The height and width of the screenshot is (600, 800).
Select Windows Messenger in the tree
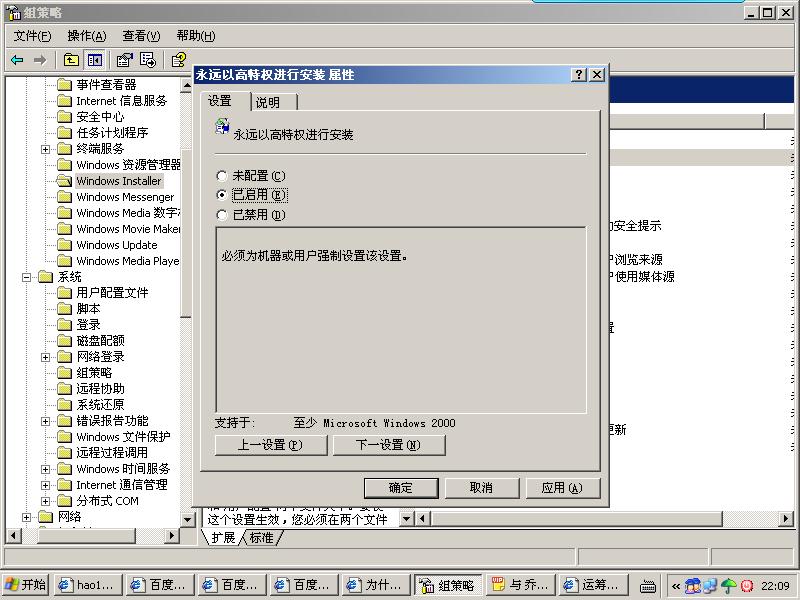tap(125, 197)
